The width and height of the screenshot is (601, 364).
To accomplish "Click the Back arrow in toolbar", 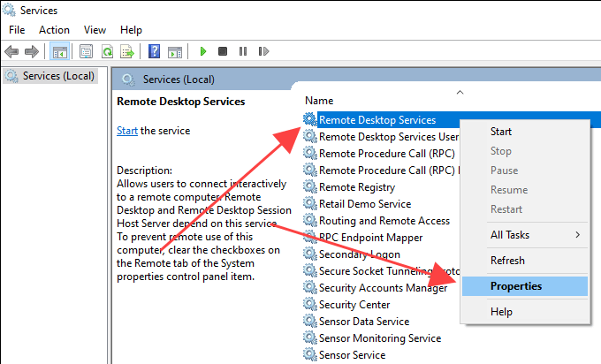I will coord(13,52).
